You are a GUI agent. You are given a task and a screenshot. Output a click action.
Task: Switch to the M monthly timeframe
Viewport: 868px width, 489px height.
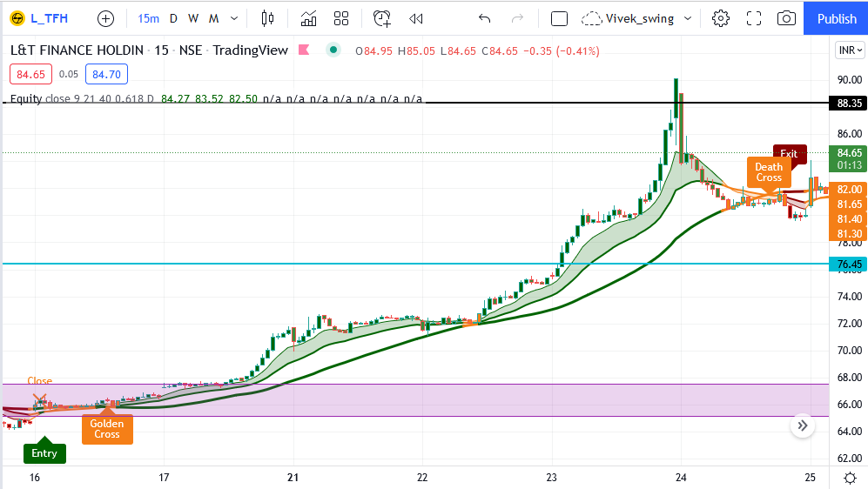213,19
